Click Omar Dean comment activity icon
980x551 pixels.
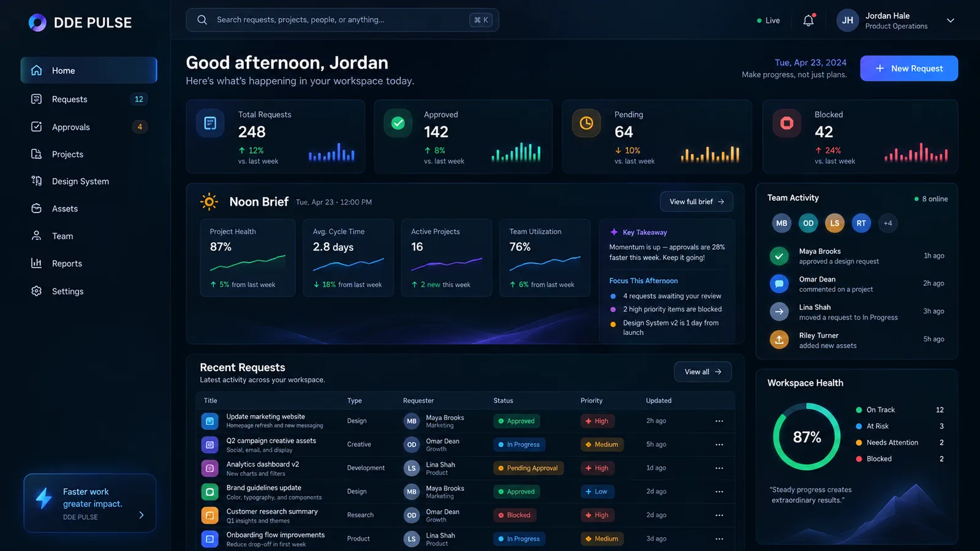point(779,283)
